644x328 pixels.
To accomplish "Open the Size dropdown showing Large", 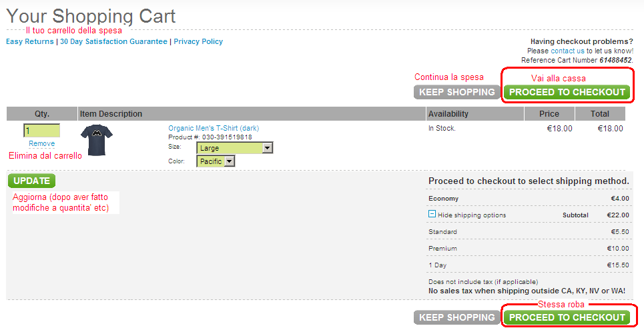I will click(x=234, y=148).
